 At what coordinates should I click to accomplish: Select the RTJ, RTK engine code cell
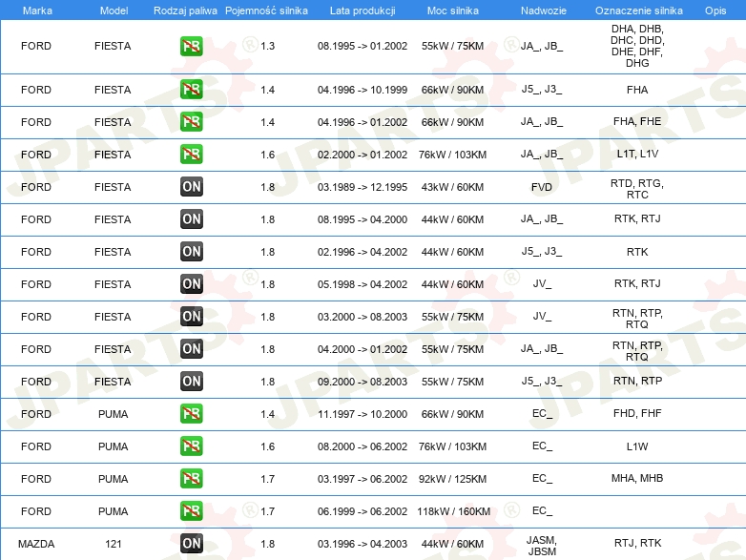point(637,543)
